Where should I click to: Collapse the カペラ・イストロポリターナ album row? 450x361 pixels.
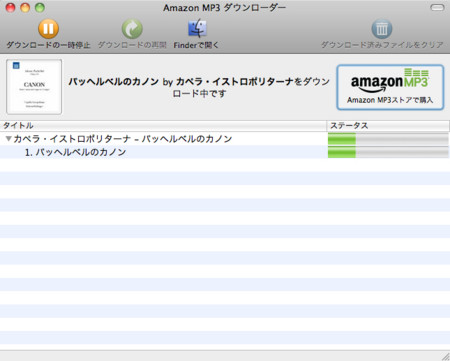pyautogui.click(x=9, y=138)
